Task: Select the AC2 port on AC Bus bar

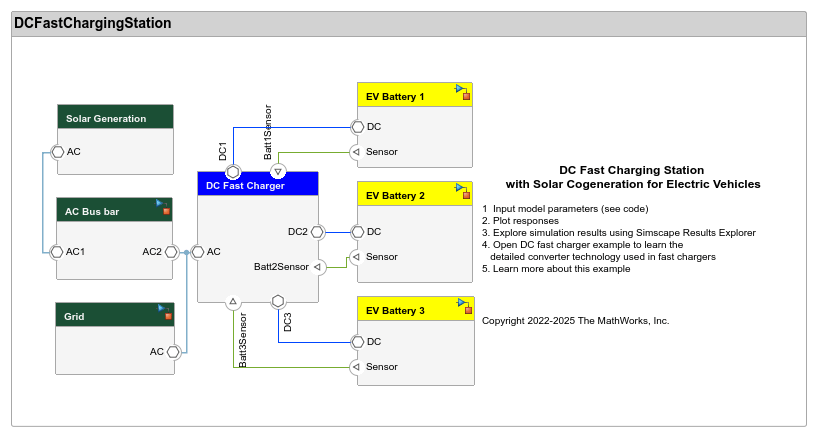Action: click(171, 252)
